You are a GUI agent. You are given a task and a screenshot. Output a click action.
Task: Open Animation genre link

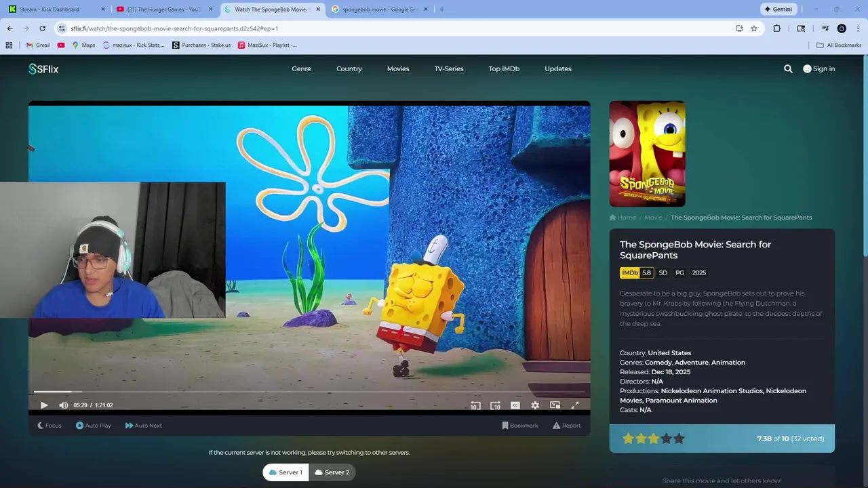pos(728,363)
